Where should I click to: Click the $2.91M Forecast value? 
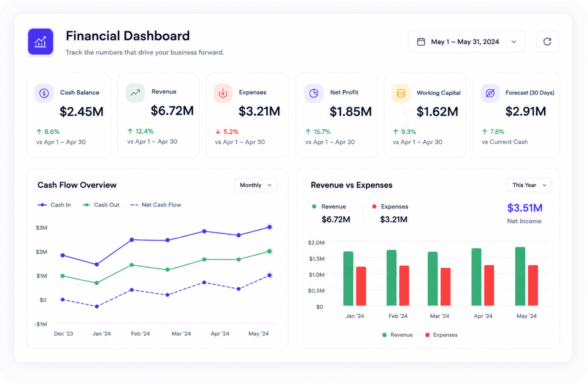tap(526, 111)
